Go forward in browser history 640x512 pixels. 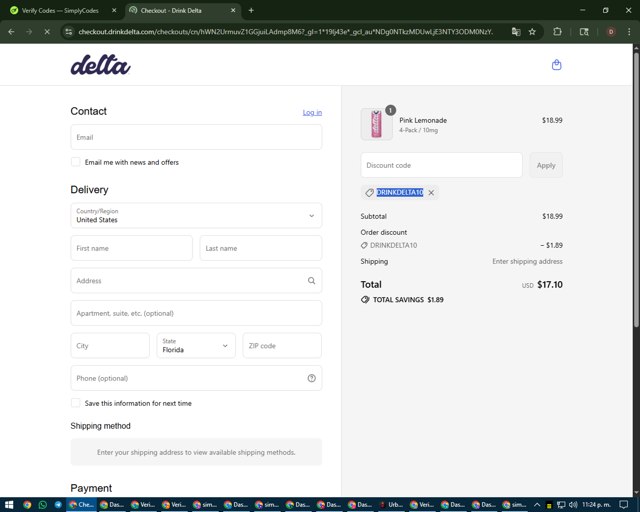pos(29,31)
